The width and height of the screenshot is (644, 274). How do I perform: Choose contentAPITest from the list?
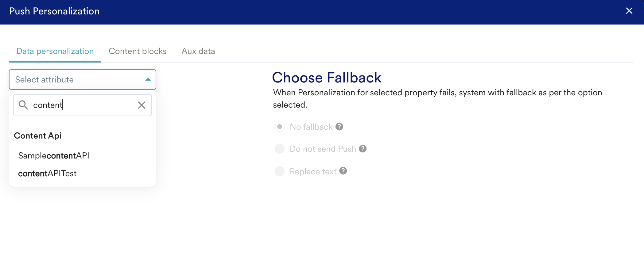point(47,173)
